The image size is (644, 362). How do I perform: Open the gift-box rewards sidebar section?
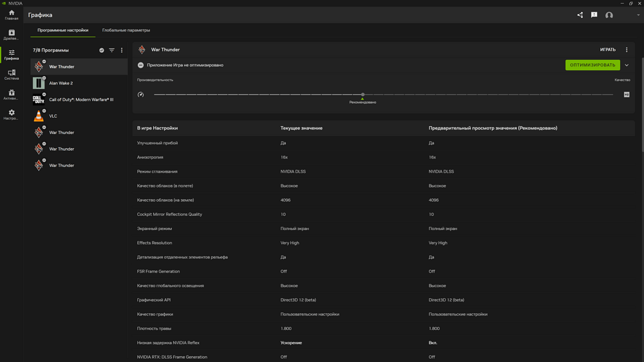[12, 95]
